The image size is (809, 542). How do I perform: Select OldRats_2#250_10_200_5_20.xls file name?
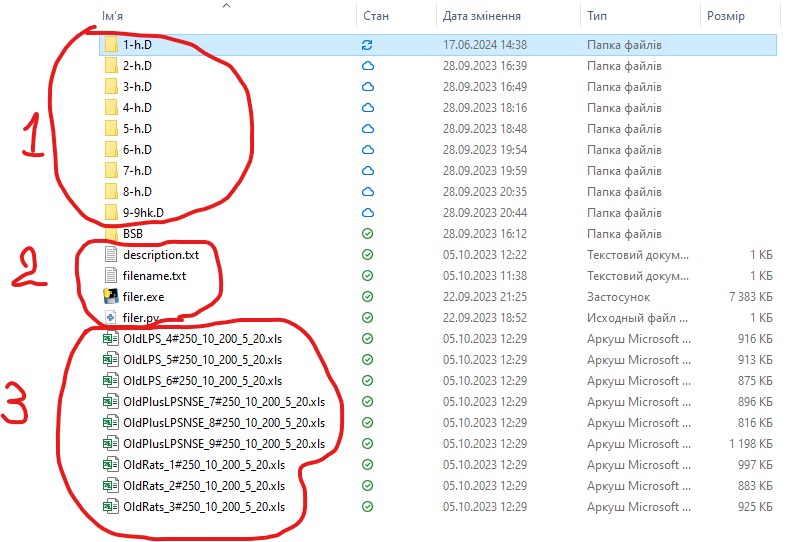pos(204,486)
